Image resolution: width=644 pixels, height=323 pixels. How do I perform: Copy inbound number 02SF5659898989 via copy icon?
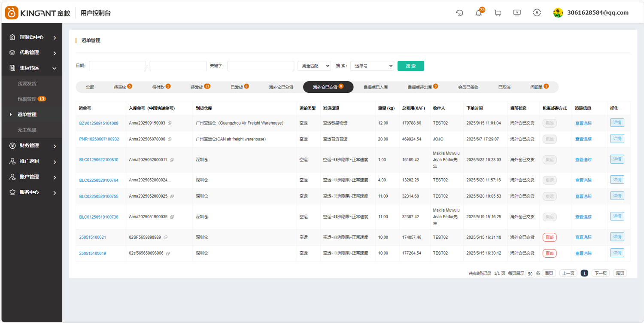[165, 238]
